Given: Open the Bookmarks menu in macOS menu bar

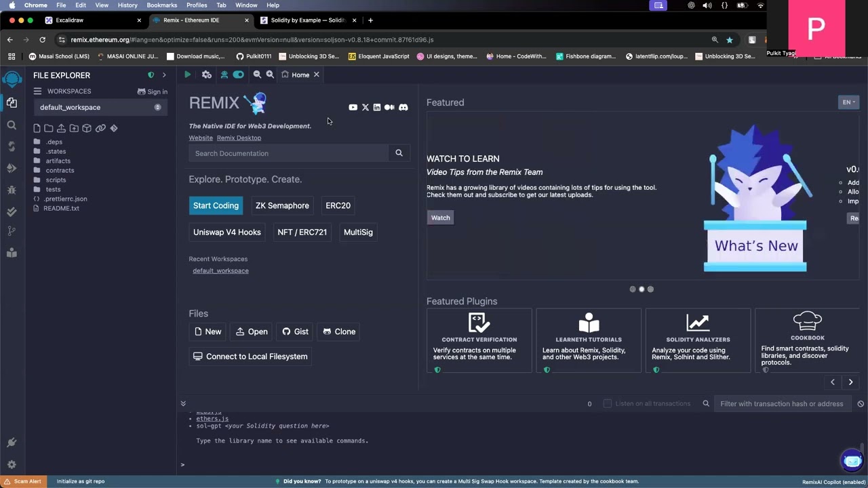Looking at the screenshot, I should tap(162, 5).
